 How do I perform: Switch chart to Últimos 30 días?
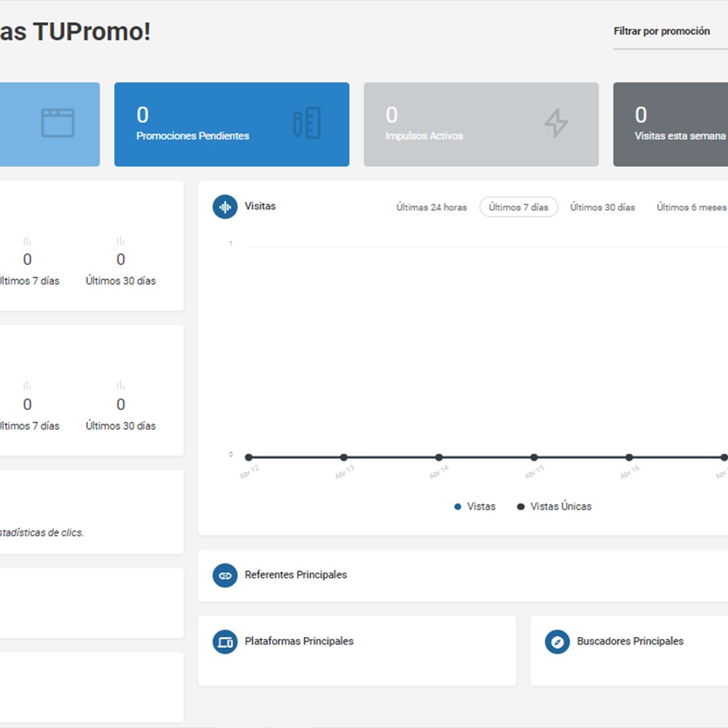click(602, 207)
